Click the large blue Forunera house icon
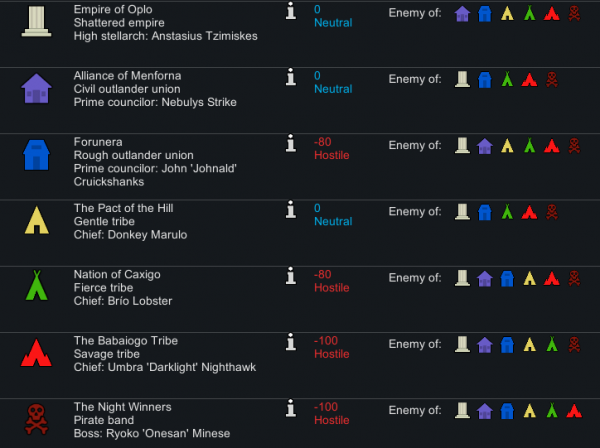600x448 pixels. click(36, 155)
